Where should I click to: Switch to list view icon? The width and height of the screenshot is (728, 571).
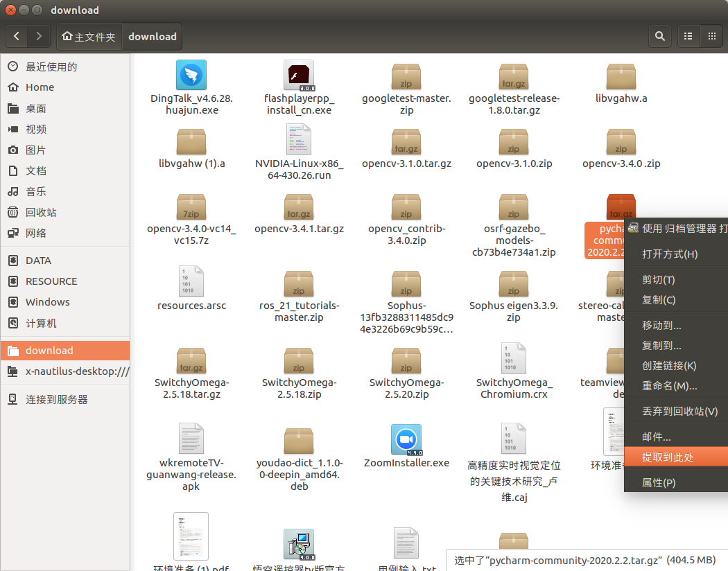click(x=688, y=36)
